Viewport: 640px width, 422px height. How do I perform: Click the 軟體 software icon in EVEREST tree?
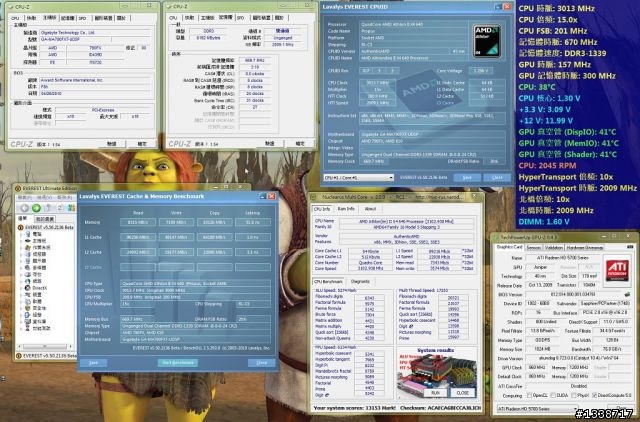pyautogui.click(x=28, y=302)
